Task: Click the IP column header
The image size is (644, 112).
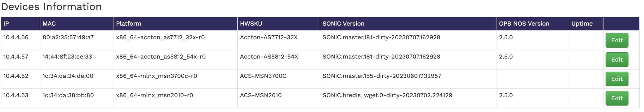Action: click(x=6, y=24)
